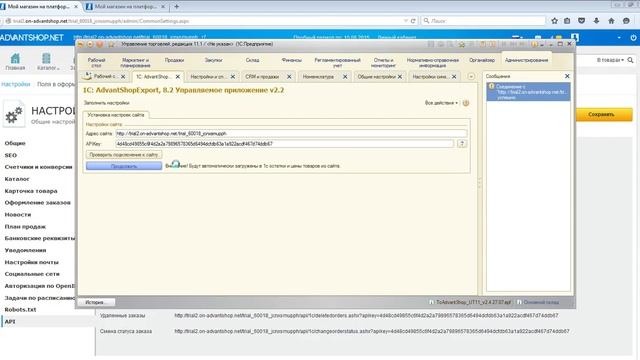Image resolution: width=640 pixels, height=360 pixels.
Task: Click the Firefox search field
Action: pyautogui.click(x=484, y=21)
